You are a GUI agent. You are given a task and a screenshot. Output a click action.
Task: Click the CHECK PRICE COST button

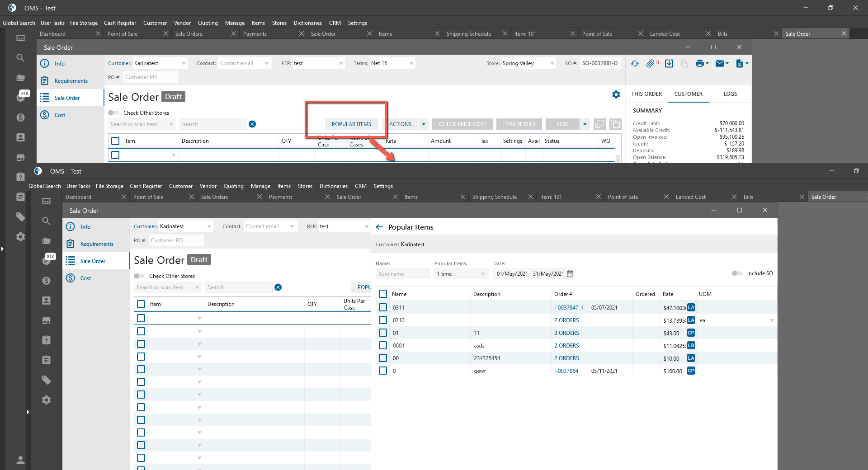[462, 124]
